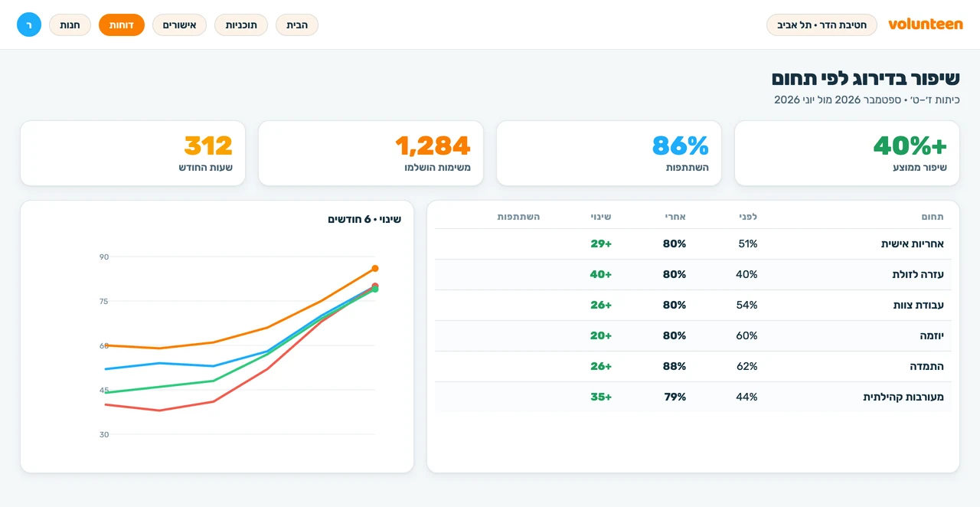The width and height of the screenshot is (980, 507).
Task: Click the 44% before value
Action: [x=746, y=397]
